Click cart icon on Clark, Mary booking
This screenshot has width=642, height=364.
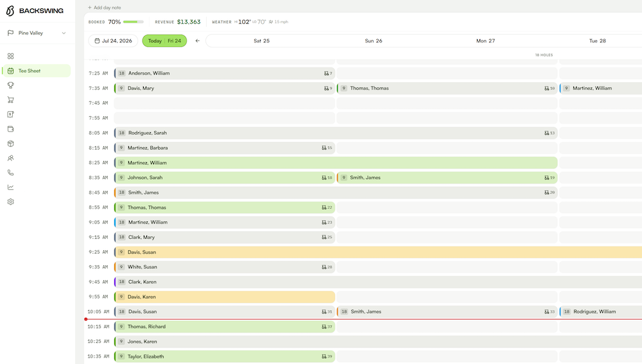324,237
